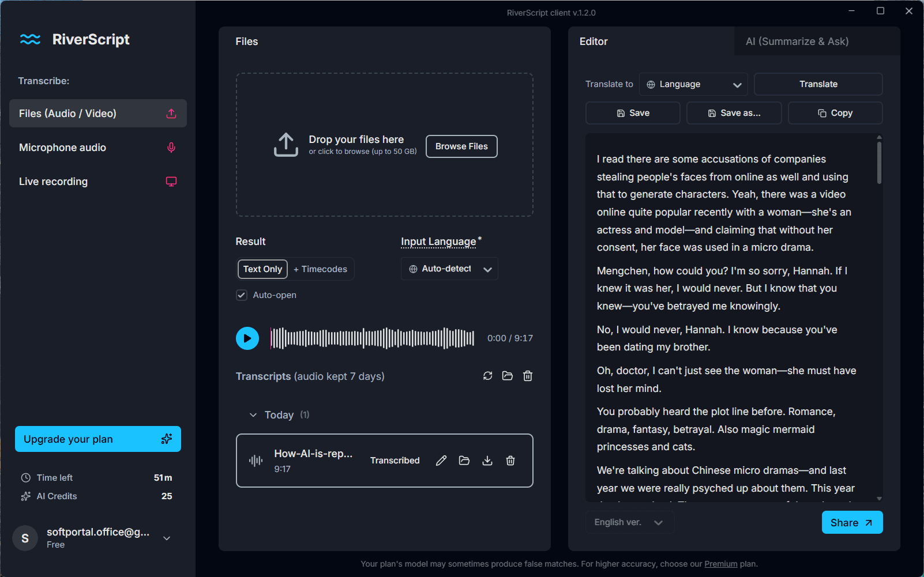
Task: Click the Share button
Action: (852, 522)
